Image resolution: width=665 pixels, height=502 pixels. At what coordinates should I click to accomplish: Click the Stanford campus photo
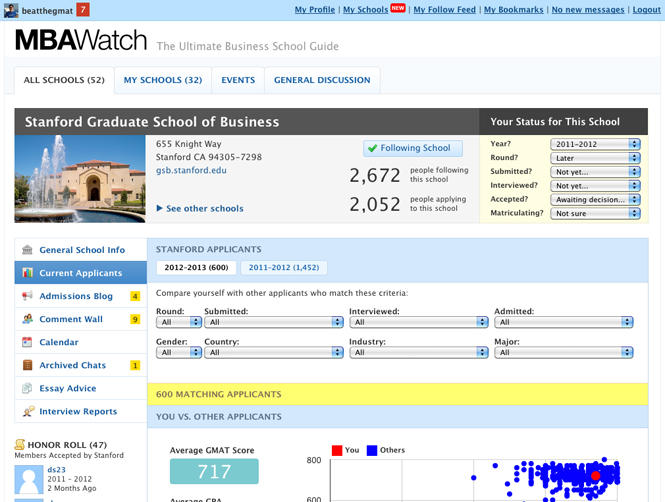[x=80, y=178]
